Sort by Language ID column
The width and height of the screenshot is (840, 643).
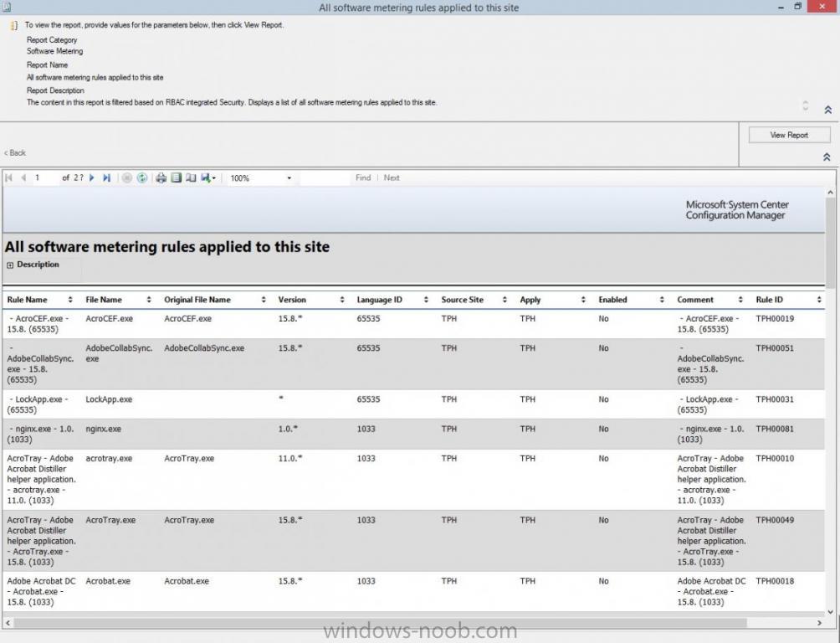tap(426, 300)
